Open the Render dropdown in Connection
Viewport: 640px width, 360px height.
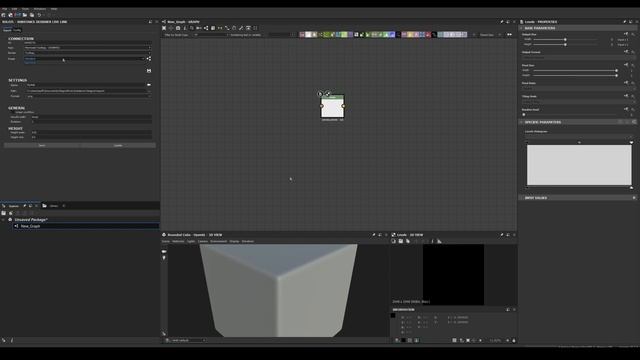point(87,53)
